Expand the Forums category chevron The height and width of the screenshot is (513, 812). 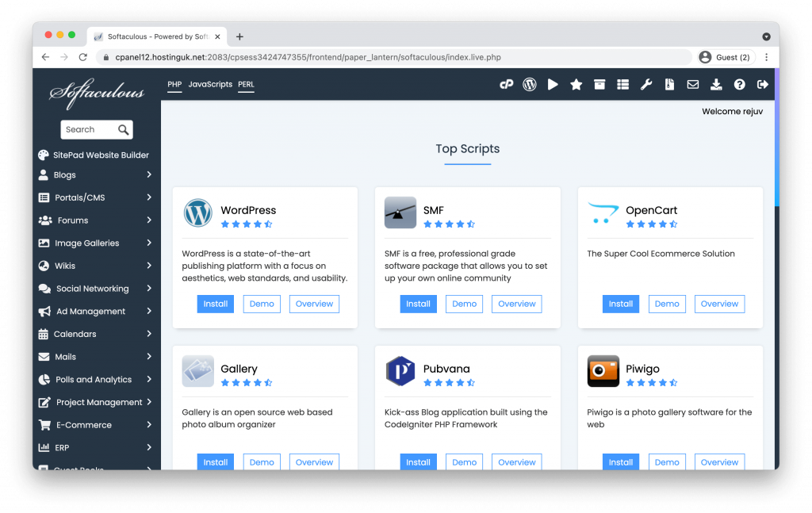coord(149,220)
